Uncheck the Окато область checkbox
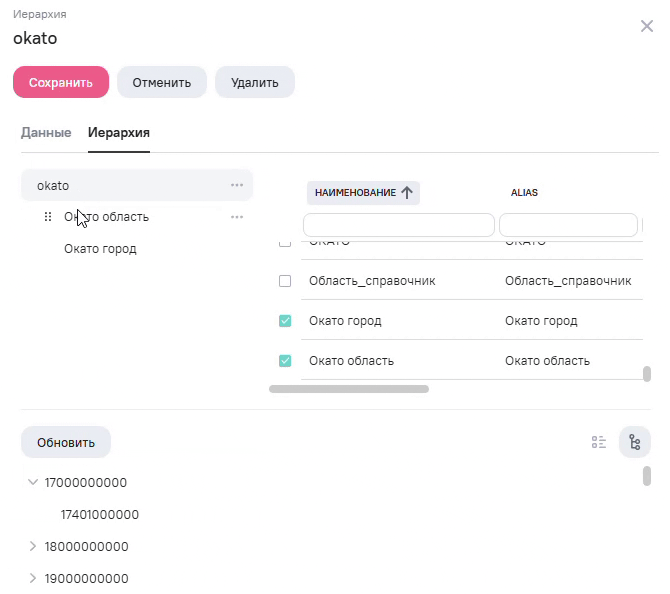The height and width of the screenshot is (594, 670). (x=285, y=361)
